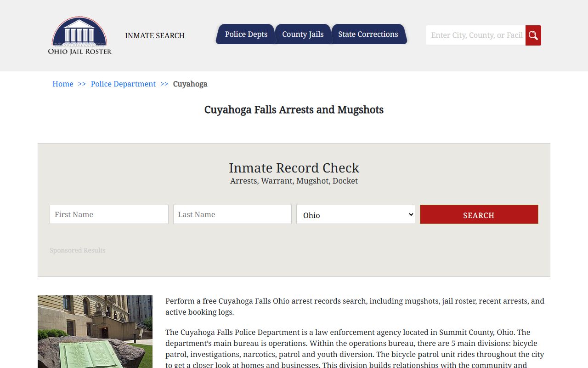Image resolution: width=588 pixels, height=368 pixels.
Task: Click the Cuyahoga Falls Arrests and Mugshots heading
Action: (294, 109)
